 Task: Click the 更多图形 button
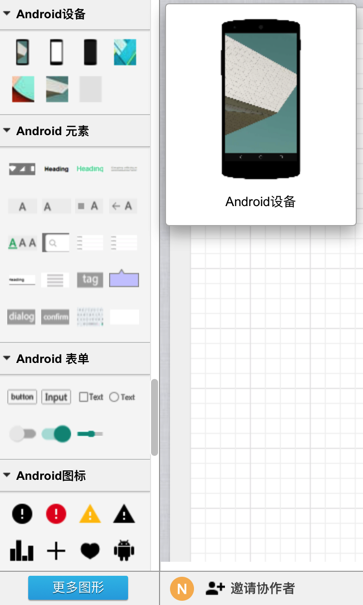point(78,588)
